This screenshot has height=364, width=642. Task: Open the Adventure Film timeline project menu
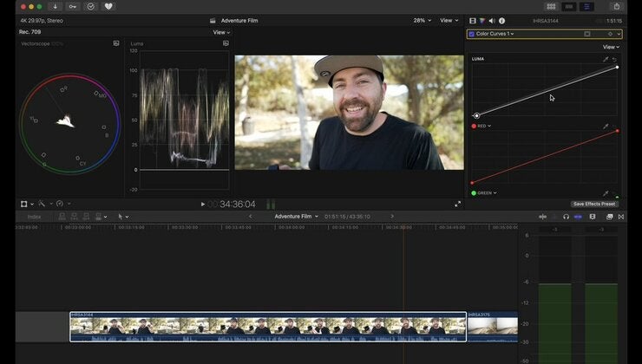pyautogui.click(x=297, y=217)
